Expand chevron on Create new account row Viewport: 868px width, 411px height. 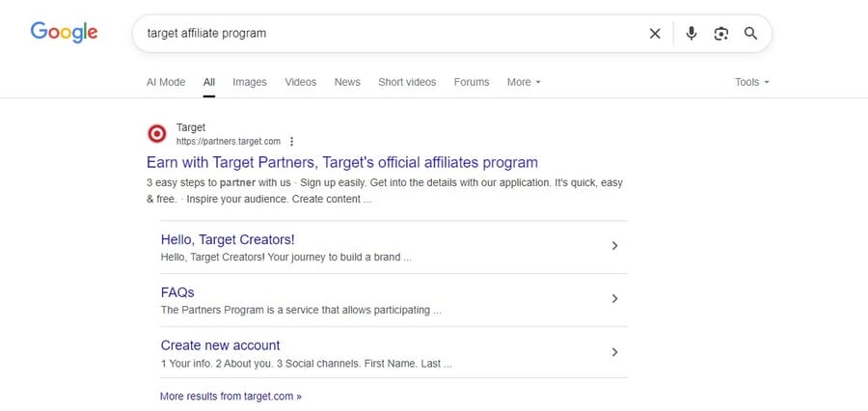click(x=614, y=352)
